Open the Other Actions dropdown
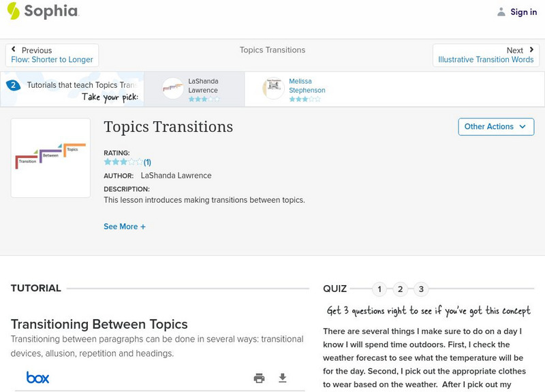Image resolution: width=545 pixels, height=392 pixels. 495,127
